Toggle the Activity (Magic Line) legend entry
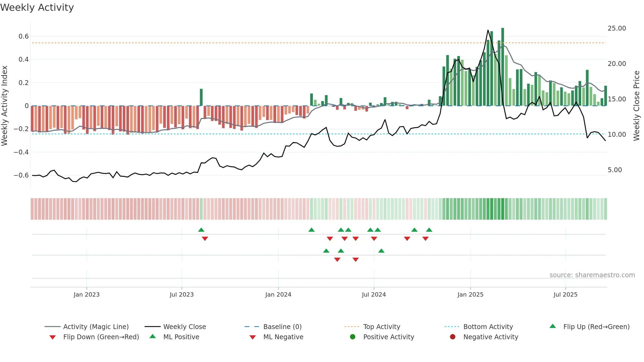 (87, 327)
